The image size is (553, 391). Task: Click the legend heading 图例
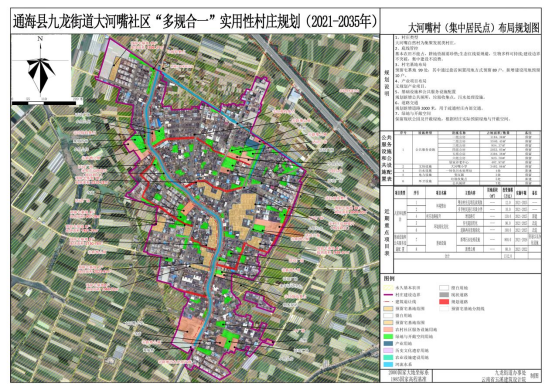pyautogui.click(x=389, y=279)
